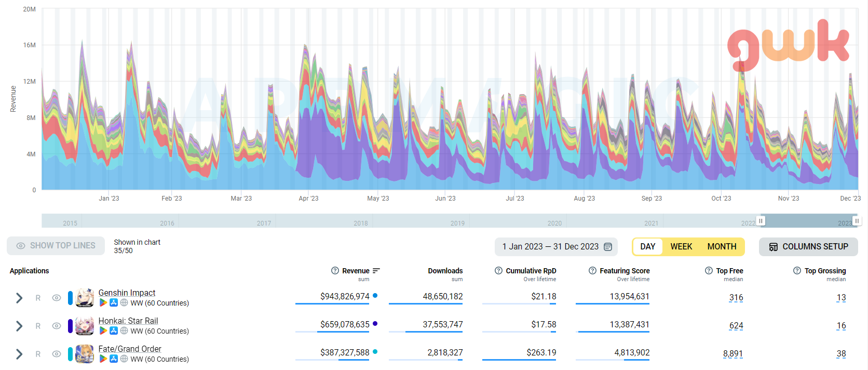
Task: Toggle chart visibility for Honkai: Star Rail
Action: [57, 326]
